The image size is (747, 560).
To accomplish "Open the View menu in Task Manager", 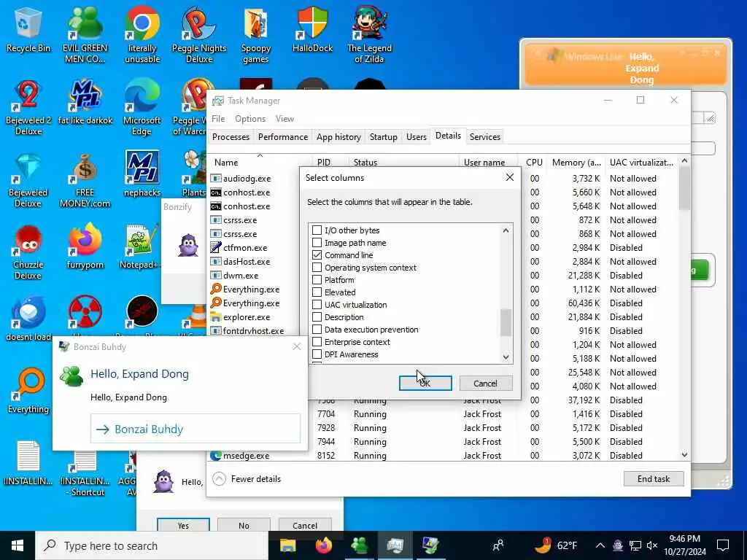I will click(x=285, y=119).
